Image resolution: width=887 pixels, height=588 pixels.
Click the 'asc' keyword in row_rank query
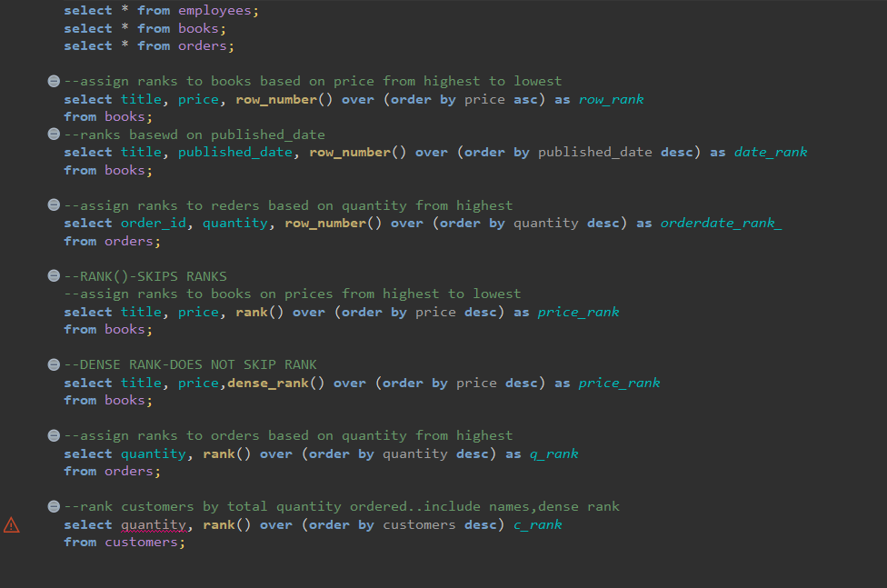(525, 100)
